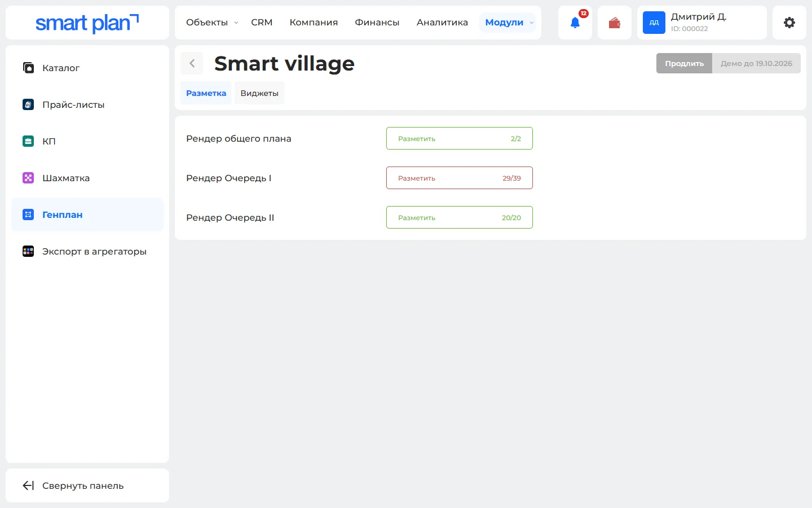Switch to the Виджеты tab

[x=259, y=93]
